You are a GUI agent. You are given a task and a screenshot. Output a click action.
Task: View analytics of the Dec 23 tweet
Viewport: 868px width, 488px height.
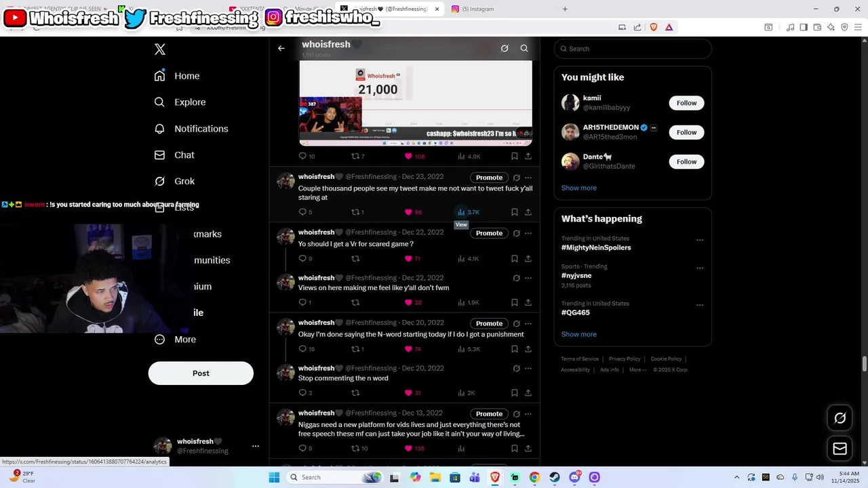coord(469,212)
